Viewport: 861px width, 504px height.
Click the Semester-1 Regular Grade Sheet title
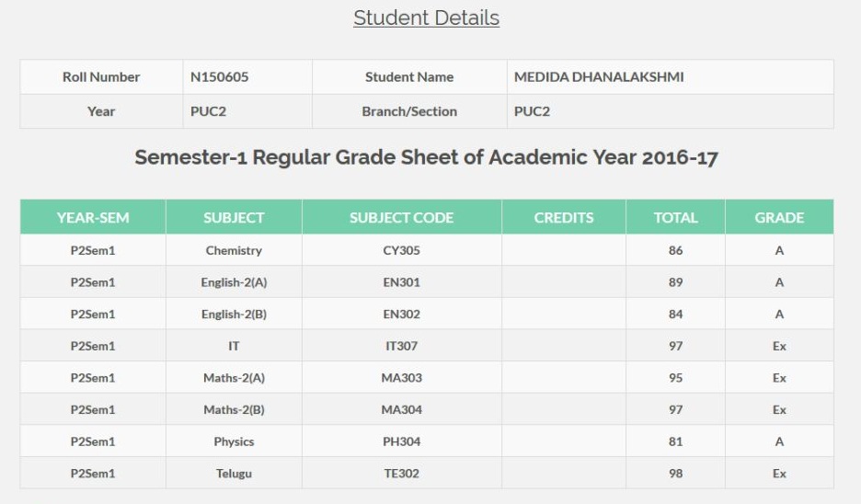click(426, 157)
